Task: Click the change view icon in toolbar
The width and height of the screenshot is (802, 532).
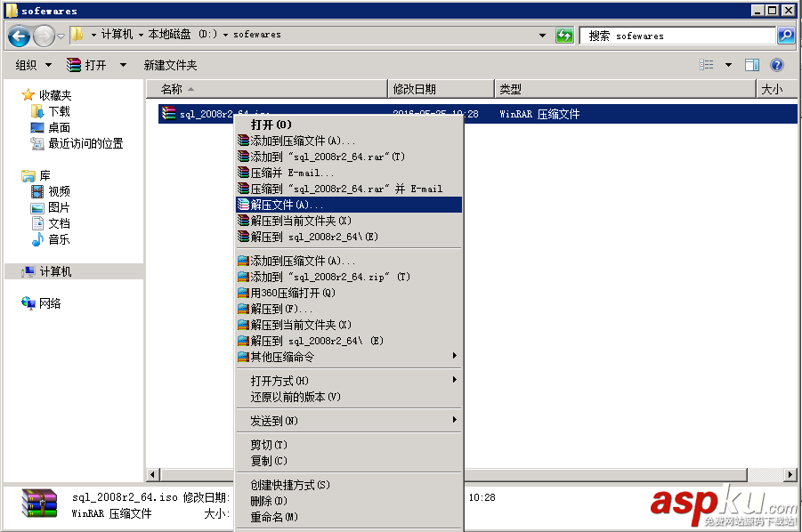Action: 707,65
